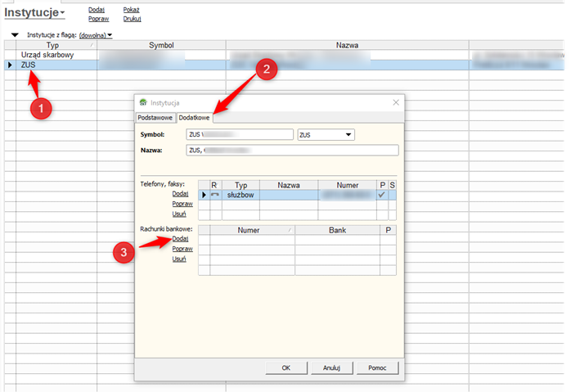Image resolution: width=571 pixels, height=392 pixels.
Task: Click the S cell in the służbow row
Action: tap(392, 195)
